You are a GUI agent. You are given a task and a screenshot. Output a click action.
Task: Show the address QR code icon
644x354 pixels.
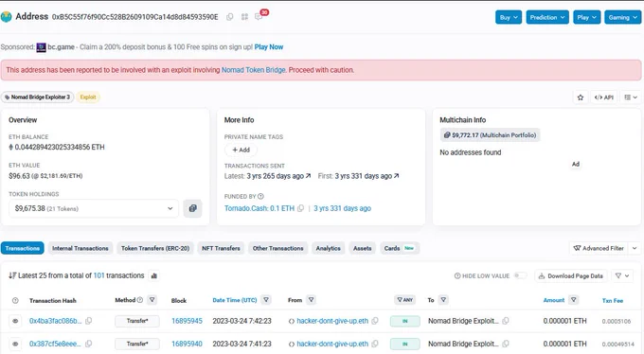point(244,17)
